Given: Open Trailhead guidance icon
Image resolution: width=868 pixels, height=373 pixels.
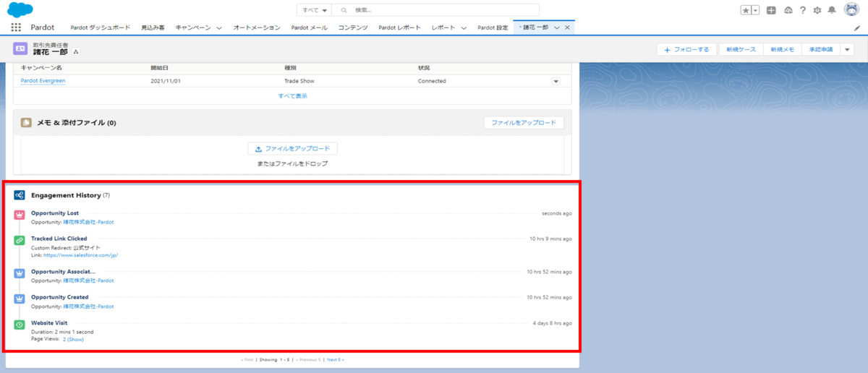Looking at the screenshot, I should click(788, 10).
